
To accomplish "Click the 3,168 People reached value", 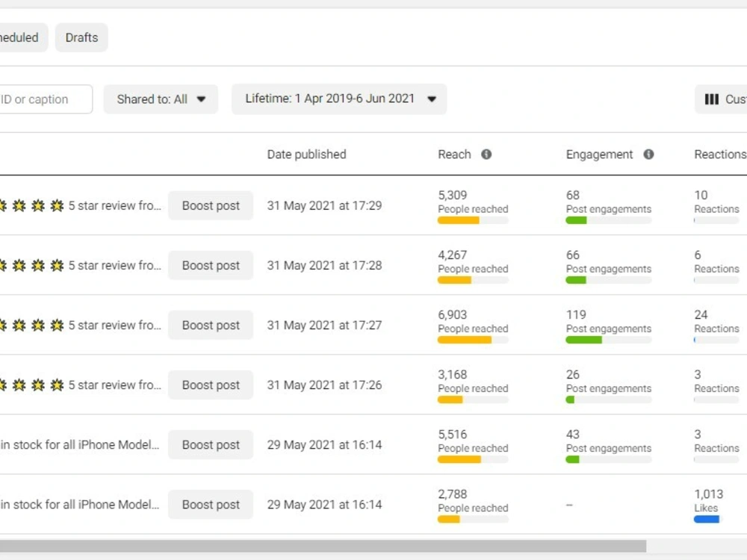I will [x=453, y=375].
